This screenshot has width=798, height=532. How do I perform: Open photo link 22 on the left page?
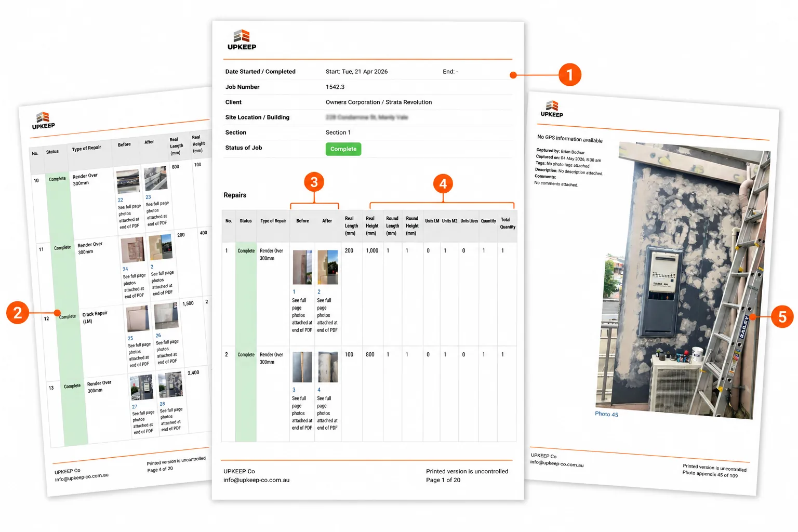click(121, 200)
